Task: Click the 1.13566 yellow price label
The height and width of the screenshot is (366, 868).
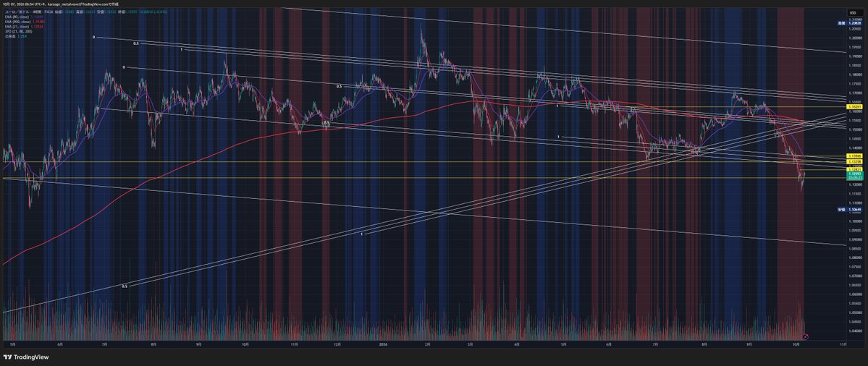Action: tap(855, 156)
